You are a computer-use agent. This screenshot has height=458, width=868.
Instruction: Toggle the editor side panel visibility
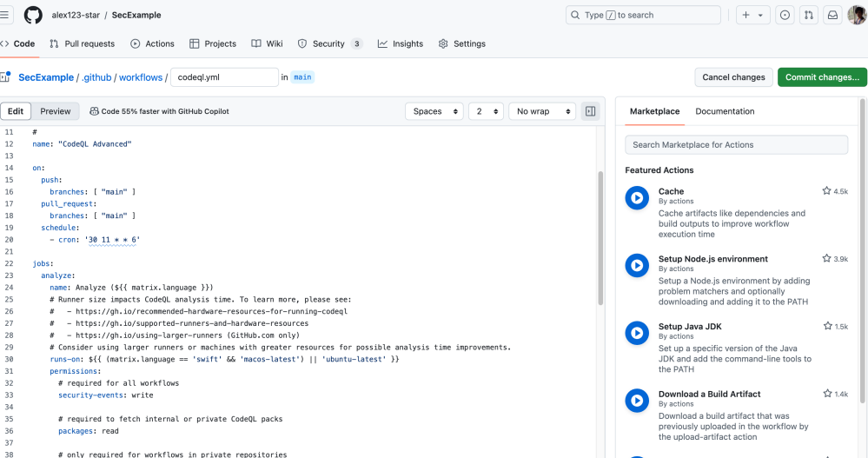(x=591, y=111)
